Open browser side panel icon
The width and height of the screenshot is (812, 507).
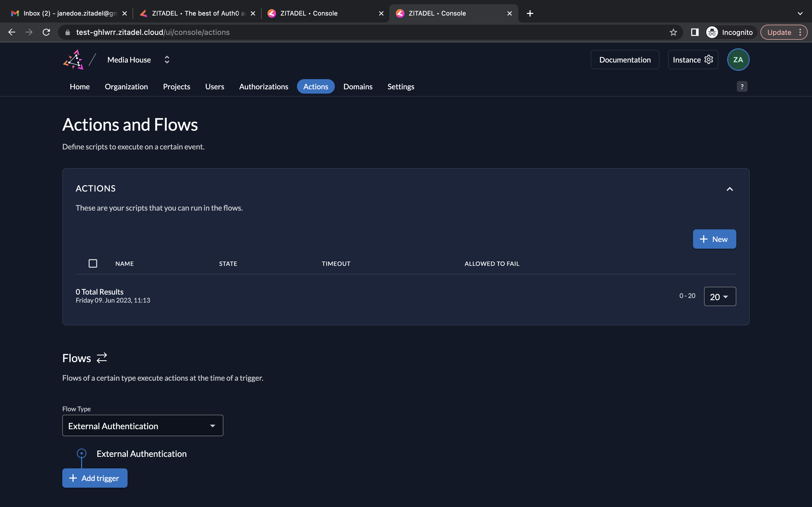click(695, 32)
